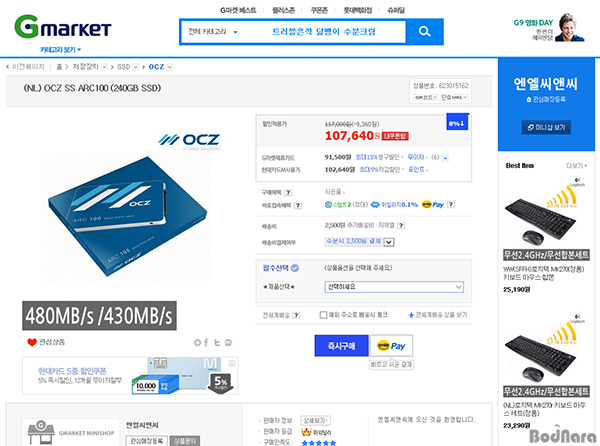Expand the installment (6) dropdown arrow
600x446 pixels.
[445, 158]
